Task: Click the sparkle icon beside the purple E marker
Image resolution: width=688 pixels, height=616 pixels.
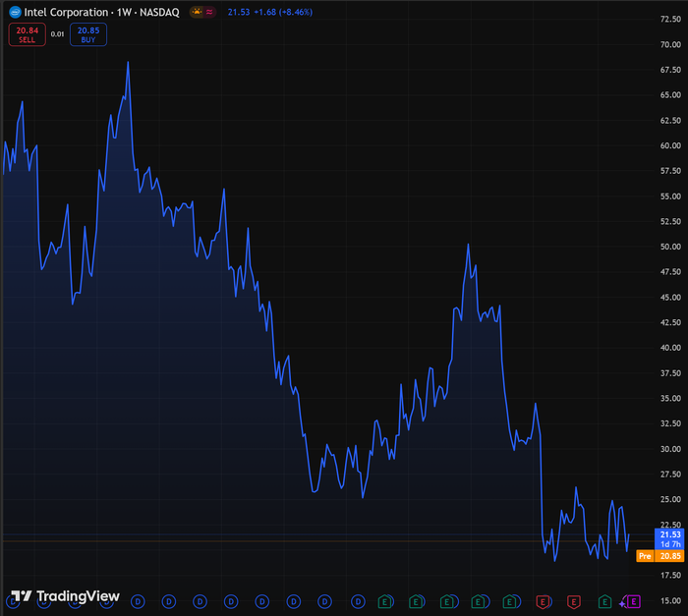Action: (622, 603)
